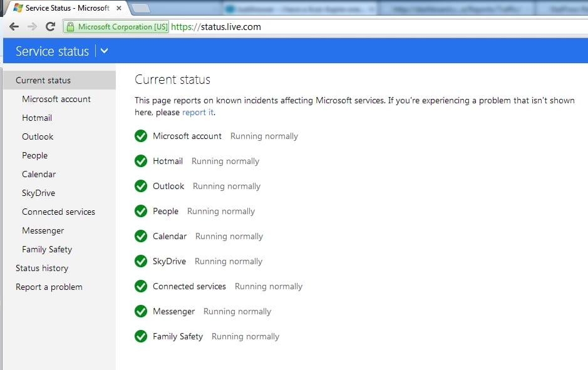
Task: Close the Service Status browser tab
Action: pyautogui.click(x=119, y=8)
